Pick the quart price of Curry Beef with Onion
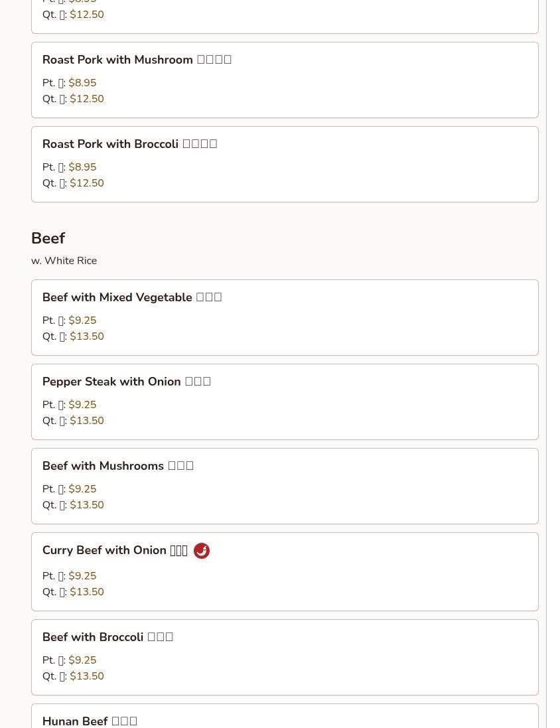This screenshot has height=728, width=560. [x=87, y=592]
